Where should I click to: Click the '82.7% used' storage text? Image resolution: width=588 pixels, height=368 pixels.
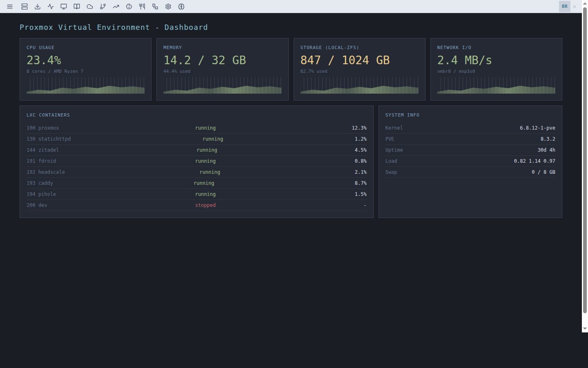point(314,71)
